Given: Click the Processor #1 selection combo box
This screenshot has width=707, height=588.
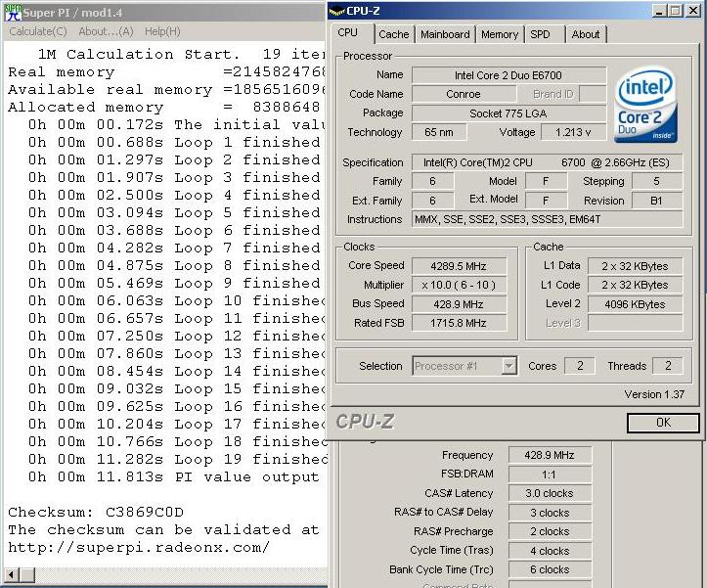Looking at the screenshot, I should [x=464, y=366].
